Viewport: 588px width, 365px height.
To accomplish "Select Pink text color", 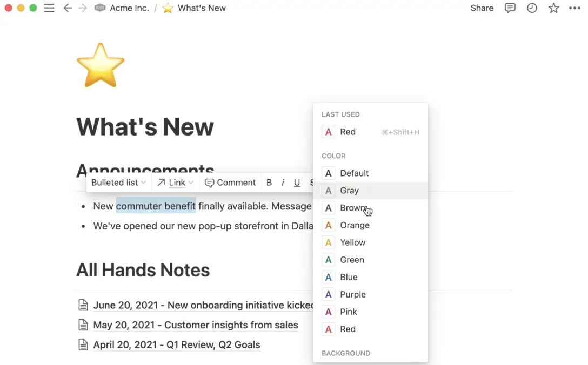I will coord(371,312).
